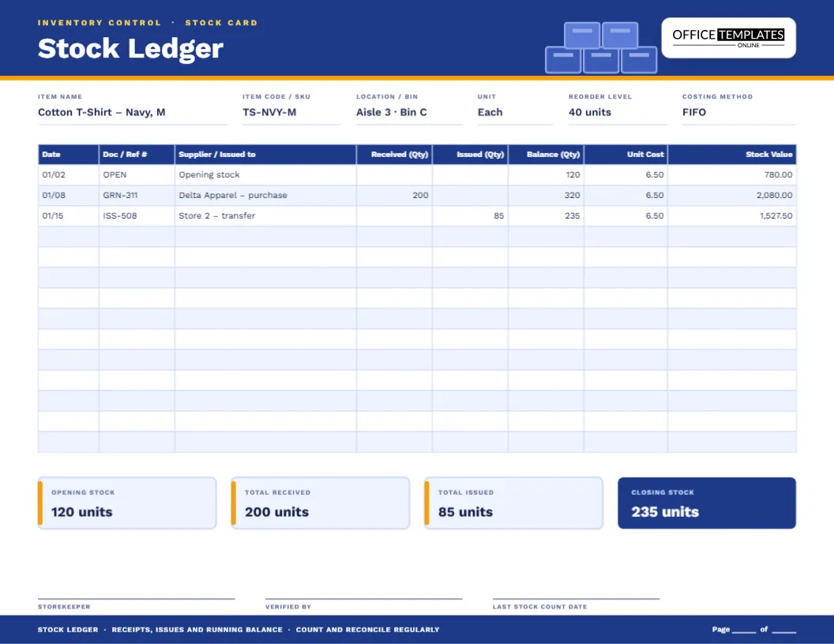Screen dimensions: 834x644
Task: Select date cell '01/02'
Action: (x=68, y=175)
